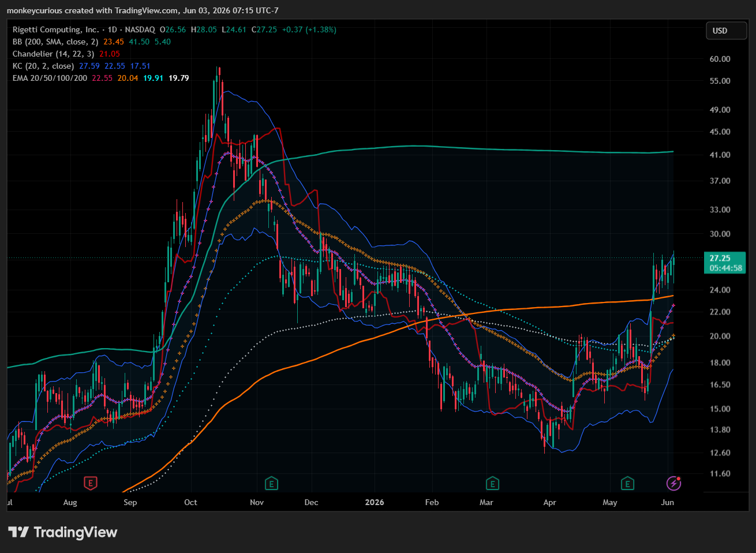
Task: Select the Chandelier (14, 22, 3) indicator legend
Action: (x=53, y=54)
